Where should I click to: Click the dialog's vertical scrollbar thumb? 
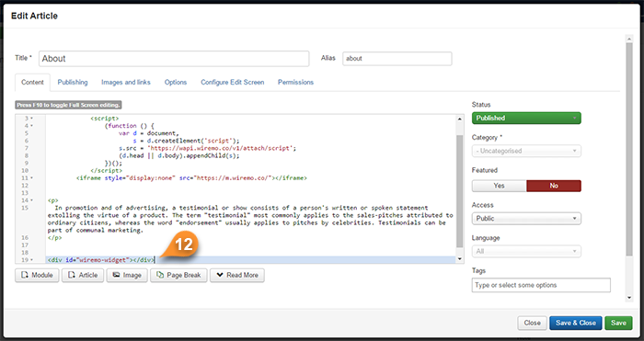(x=629, y=149)
